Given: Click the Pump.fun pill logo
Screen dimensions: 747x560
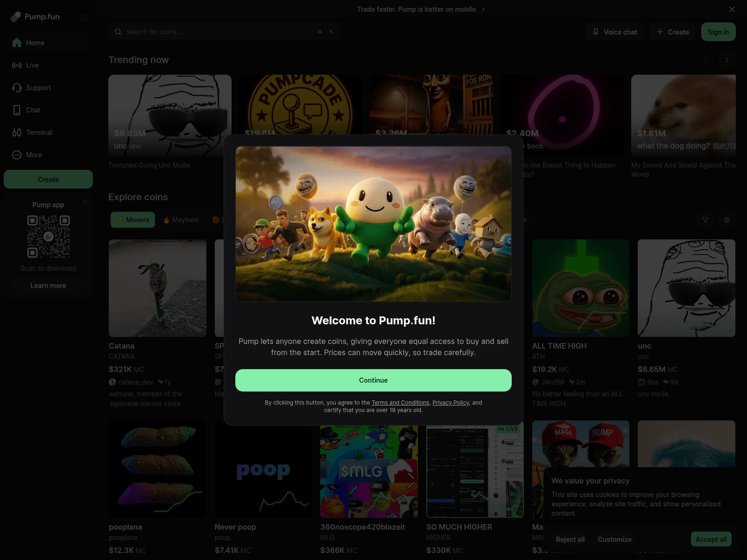Looking at the screenshot, I should [x=16, y=17].
